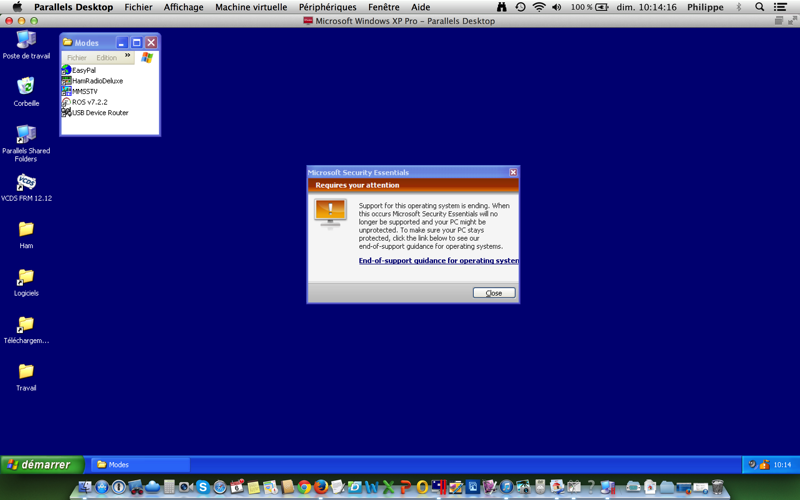The height and width of the screenshot is (500, 800).
Task: Click the volume icon in menu bar
Action: click(556, 7)
